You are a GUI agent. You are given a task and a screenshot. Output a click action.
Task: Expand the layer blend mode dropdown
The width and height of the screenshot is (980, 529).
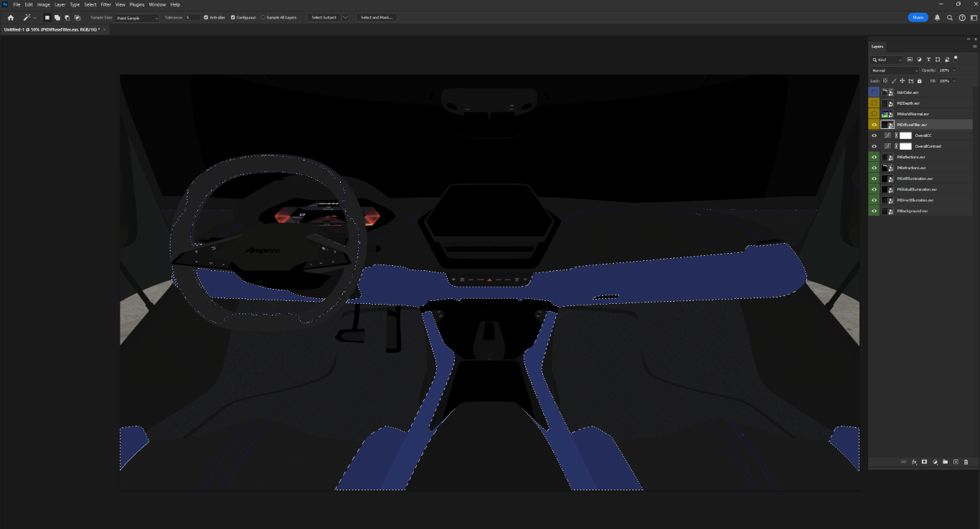(x=894, y=70)
